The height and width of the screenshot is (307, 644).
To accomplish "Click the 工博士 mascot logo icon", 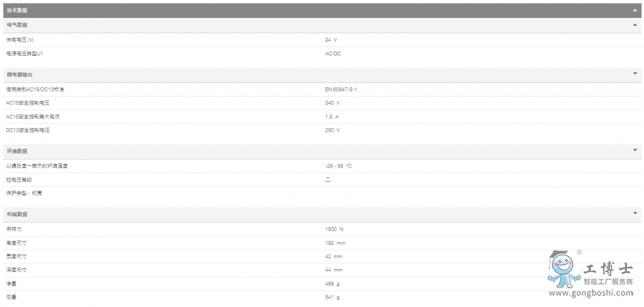I will (564, 271).
